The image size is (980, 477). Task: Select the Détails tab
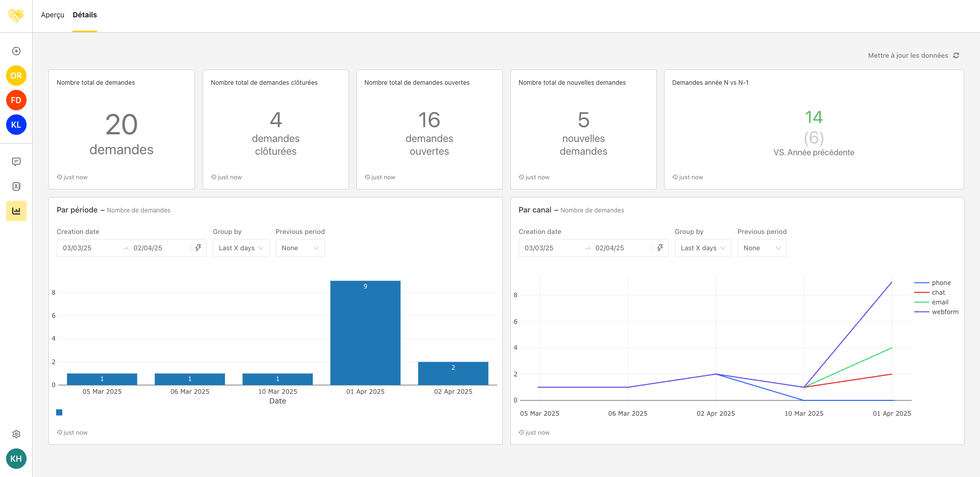click(85, 15)
